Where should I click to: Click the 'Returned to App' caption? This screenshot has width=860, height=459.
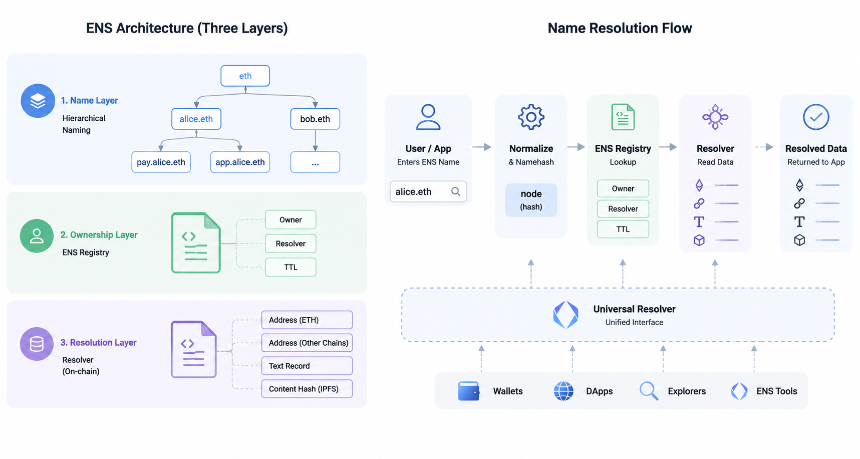click(816, 162)
